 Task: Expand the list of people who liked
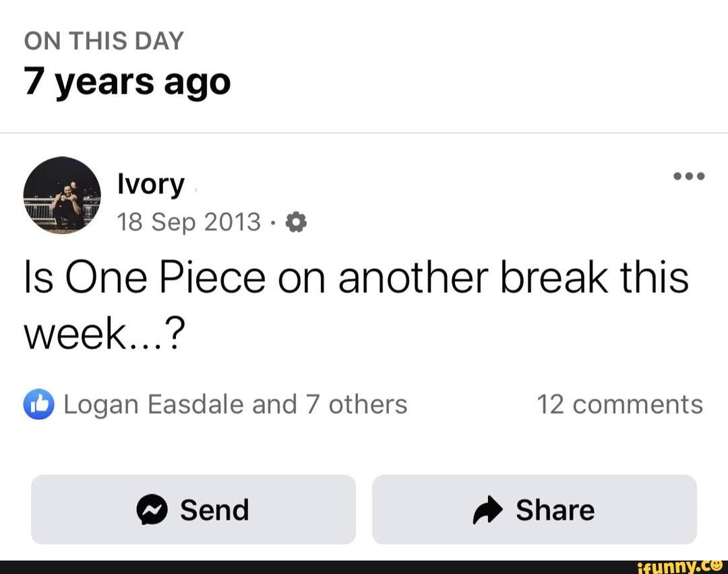pyautogui.click(x=235, y=403)
